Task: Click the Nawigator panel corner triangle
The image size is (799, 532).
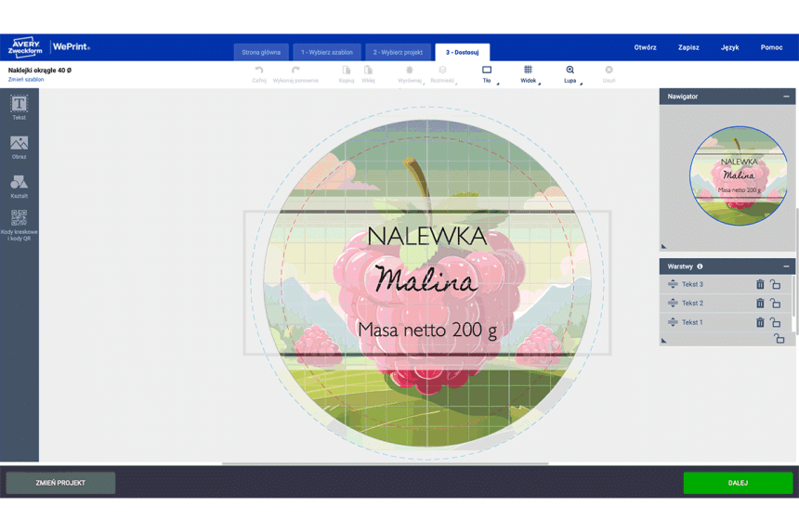Action: point(663,246)
